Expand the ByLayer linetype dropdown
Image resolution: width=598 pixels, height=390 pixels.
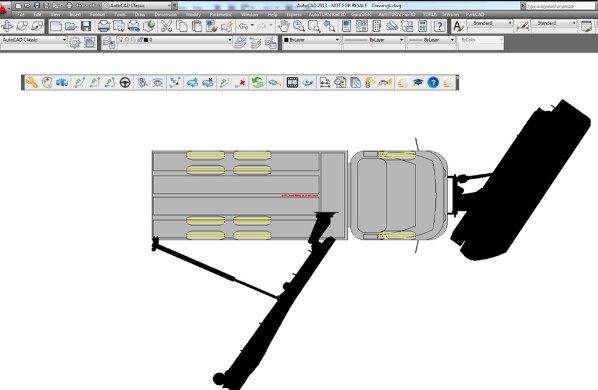373,40
